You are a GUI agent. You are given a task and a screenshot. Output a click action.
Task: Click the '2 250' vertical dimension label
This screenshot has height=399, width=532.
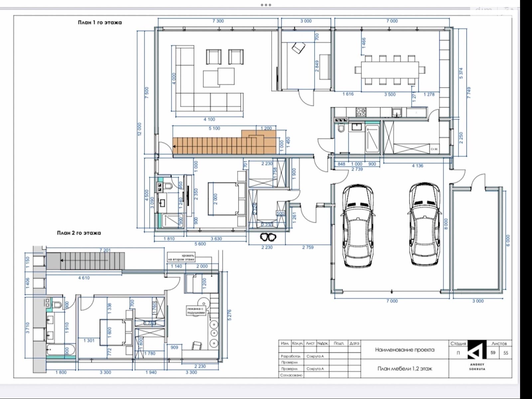pyautogui.click(x=461, y=138)
